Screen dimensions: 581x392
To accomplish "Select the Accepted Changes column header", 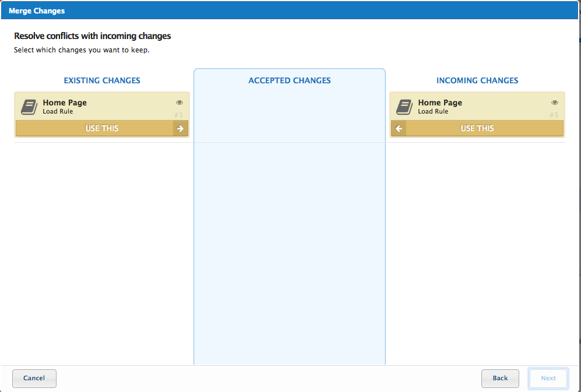I will click(290, 80).
